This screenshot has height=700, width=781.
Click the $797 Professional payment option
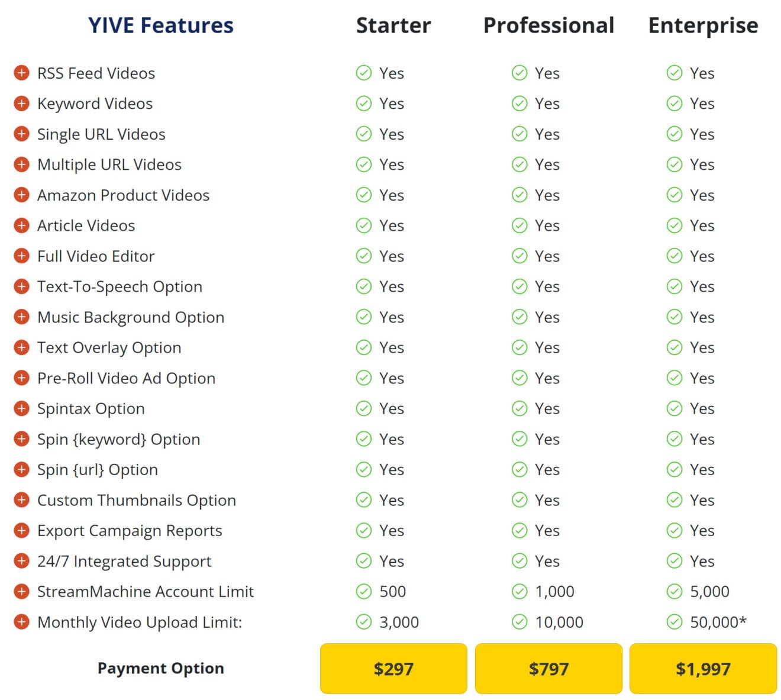point(548,669)
